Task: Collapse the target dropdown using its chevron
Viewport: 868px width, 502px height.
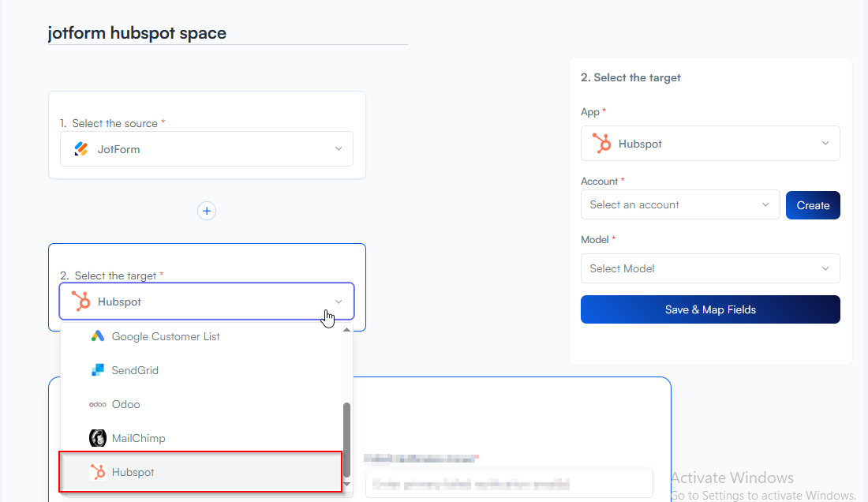Action: coord(339,302)
